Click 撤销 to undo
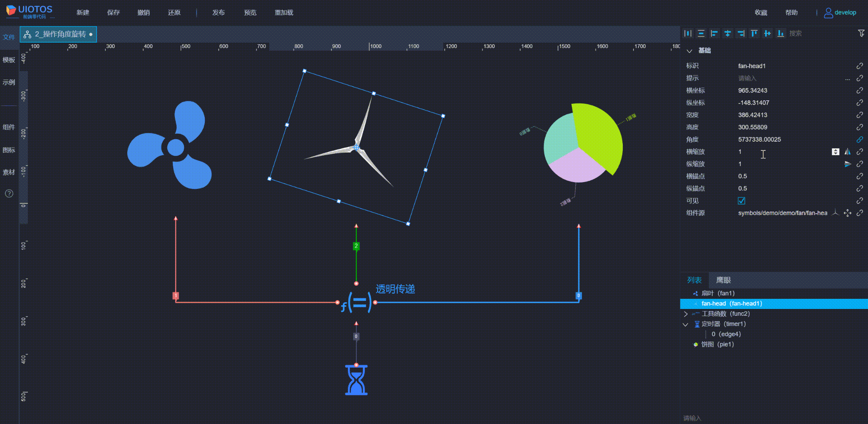 144,13
